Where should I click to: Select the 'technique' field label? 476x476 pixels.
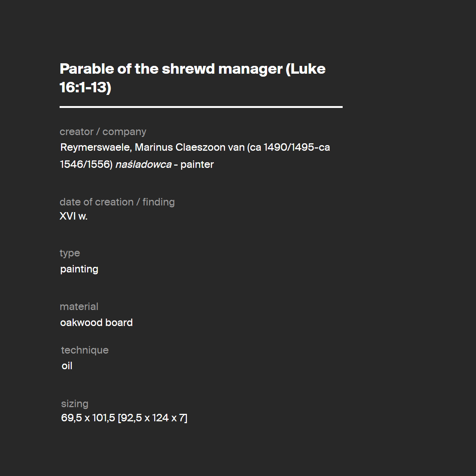pyautogui.click(x=85, y=350)
